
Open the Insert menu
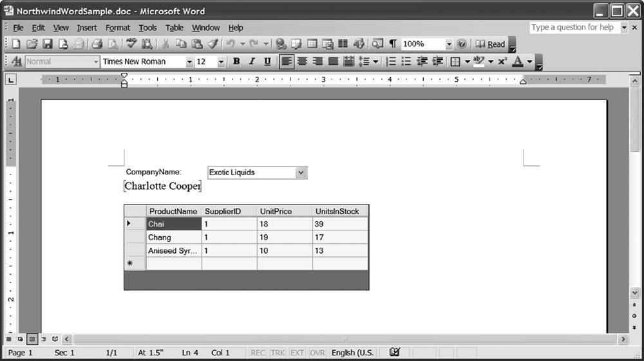pos(87,28)
